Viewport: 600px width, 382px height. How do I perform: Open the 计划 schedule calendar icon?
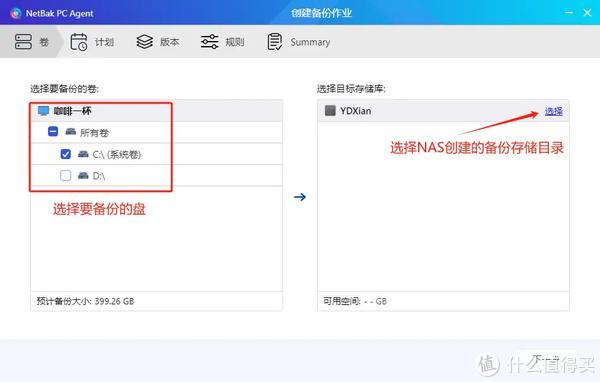pos(79,42)
